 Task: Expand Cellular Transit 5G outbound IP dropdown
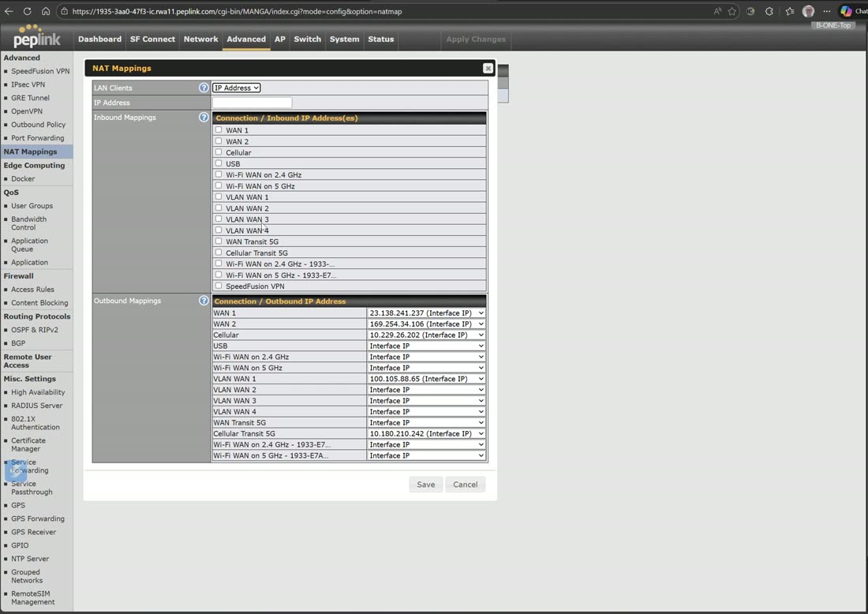(426, 433)
